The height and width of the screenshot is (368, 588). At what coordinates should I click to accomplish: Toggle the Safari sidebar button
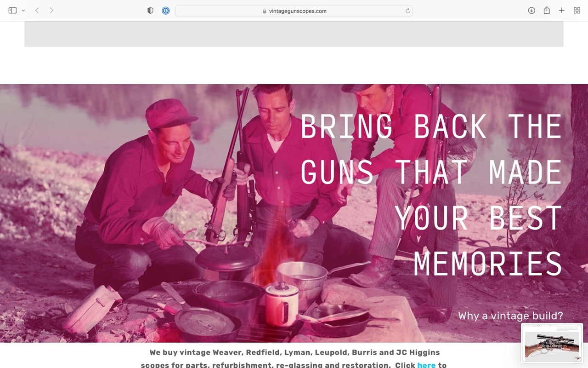pos(12,11)
